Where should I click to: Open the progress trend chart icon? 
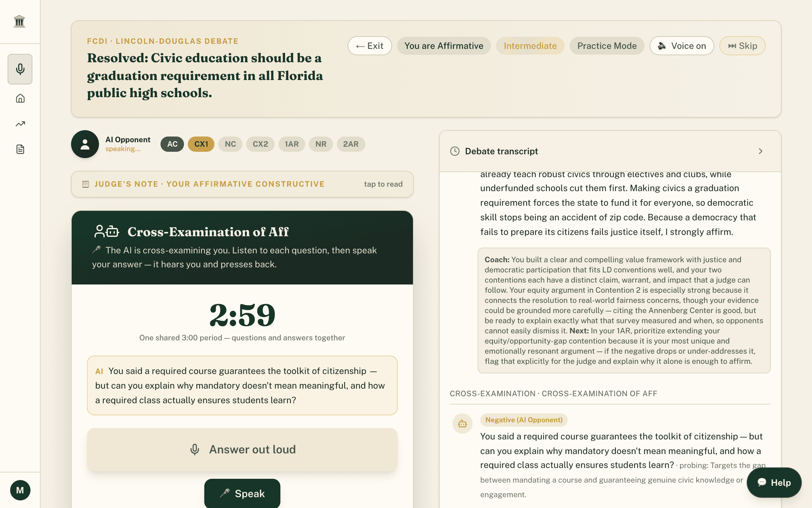[x=20, y=124]
